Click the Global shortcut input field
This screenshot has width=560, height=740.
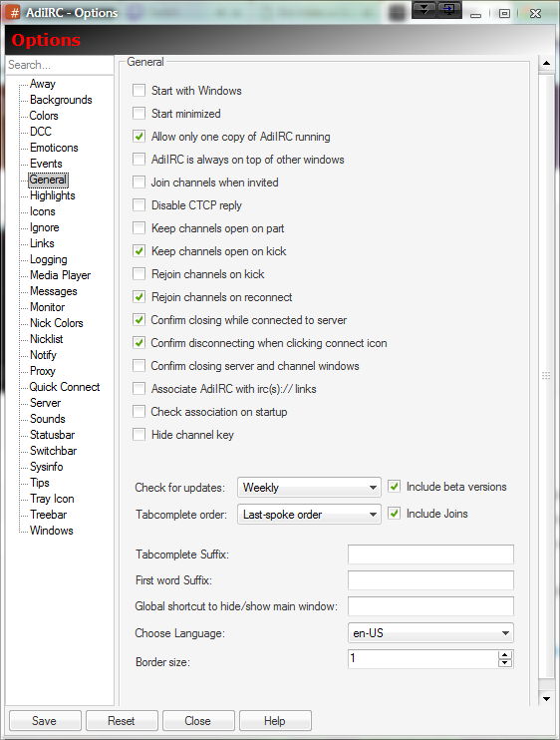pos(430,606)
